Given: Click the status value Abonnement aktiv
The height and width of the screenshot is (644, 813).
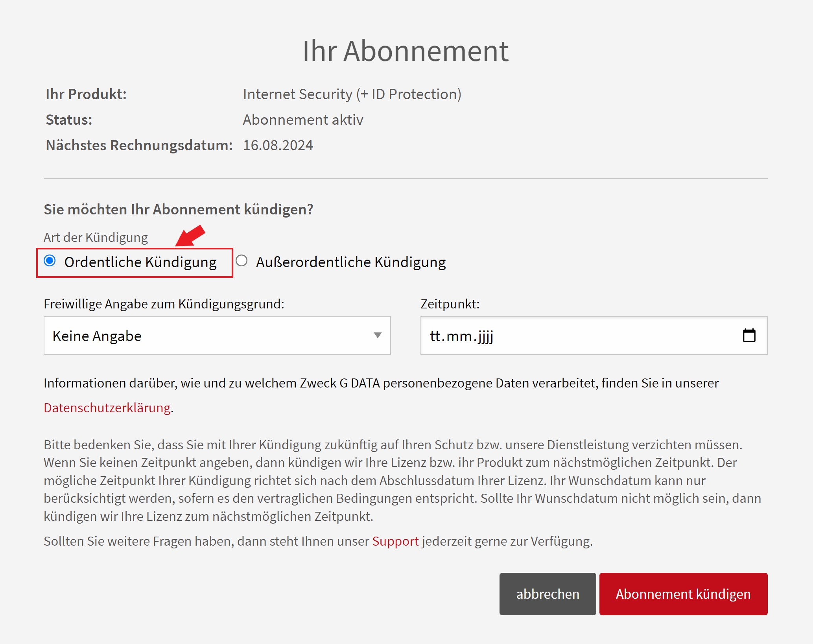Looking at the screenshot, I should click(x=303, y=120).
